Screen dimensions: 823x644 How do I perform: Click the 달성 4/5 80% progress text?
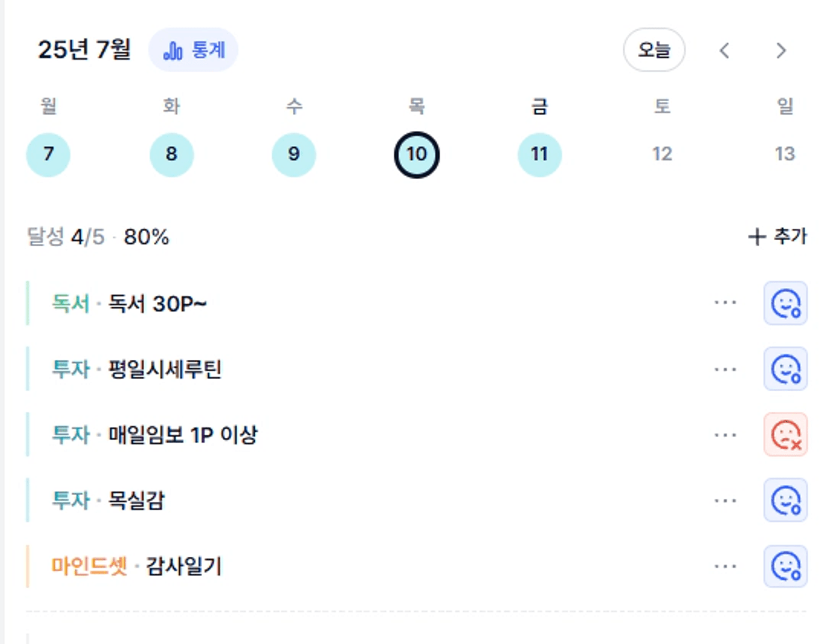(98, 237)
